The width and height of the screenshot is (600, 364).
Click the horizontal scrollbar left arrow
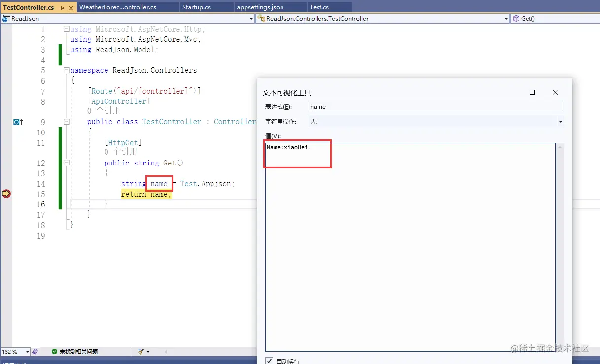tap(166, 352)
